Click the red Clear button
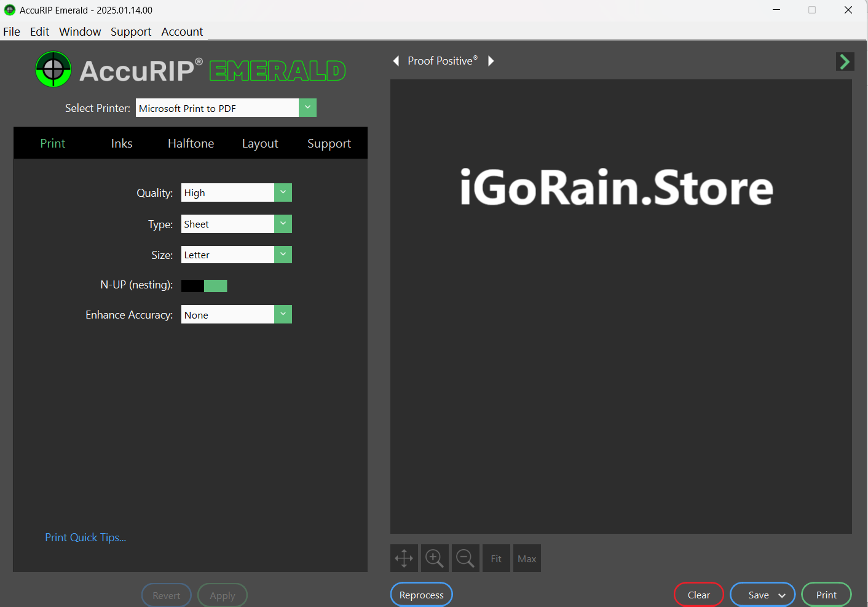This screenshot has width=868, height=607. 698,595
